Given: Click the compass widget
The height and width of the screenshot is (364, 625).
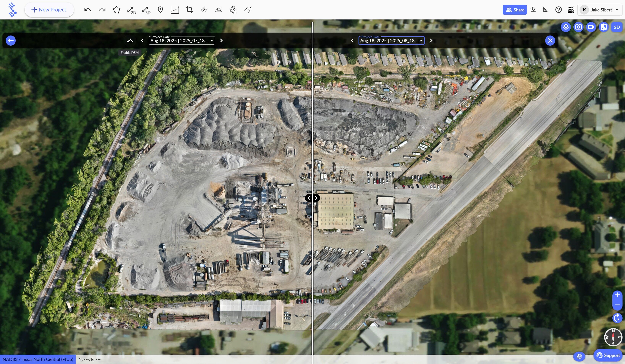Looking at the screenshot, I should pos(613,337).
